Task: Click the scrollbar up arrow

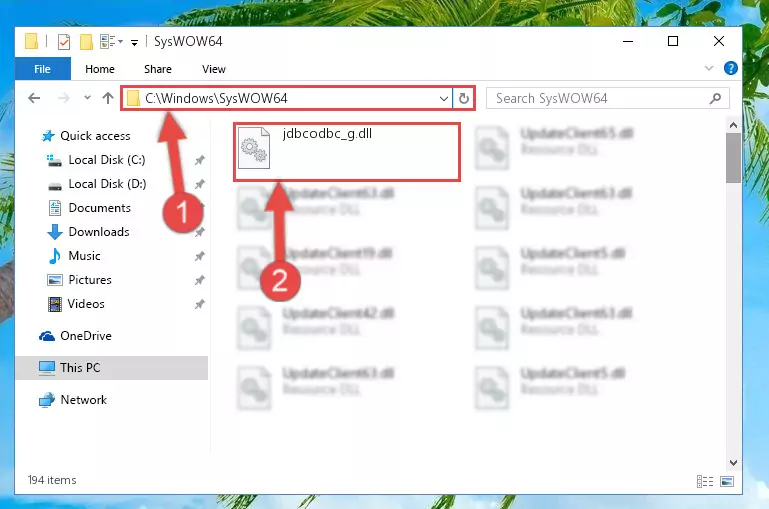Action: pos(733,126)
